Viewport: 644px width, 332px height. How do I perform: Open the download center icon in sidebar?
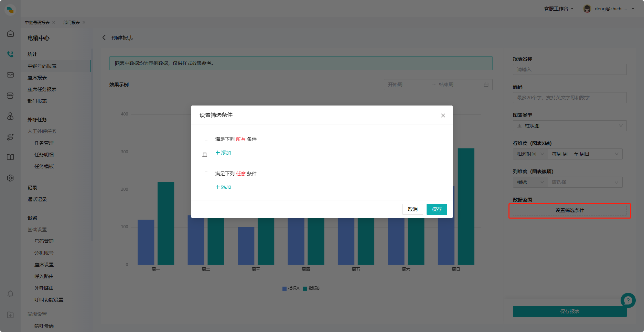(x=10, y=315)
